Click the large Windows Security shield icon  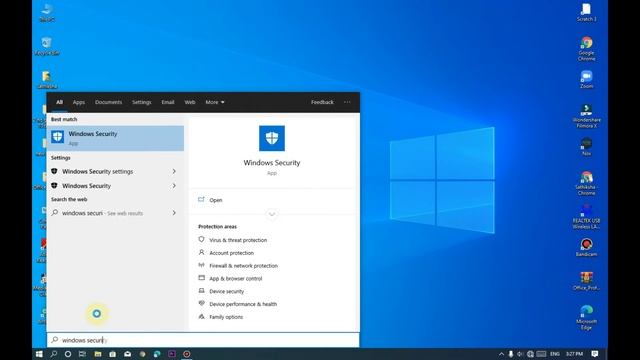tap(272, 138)
